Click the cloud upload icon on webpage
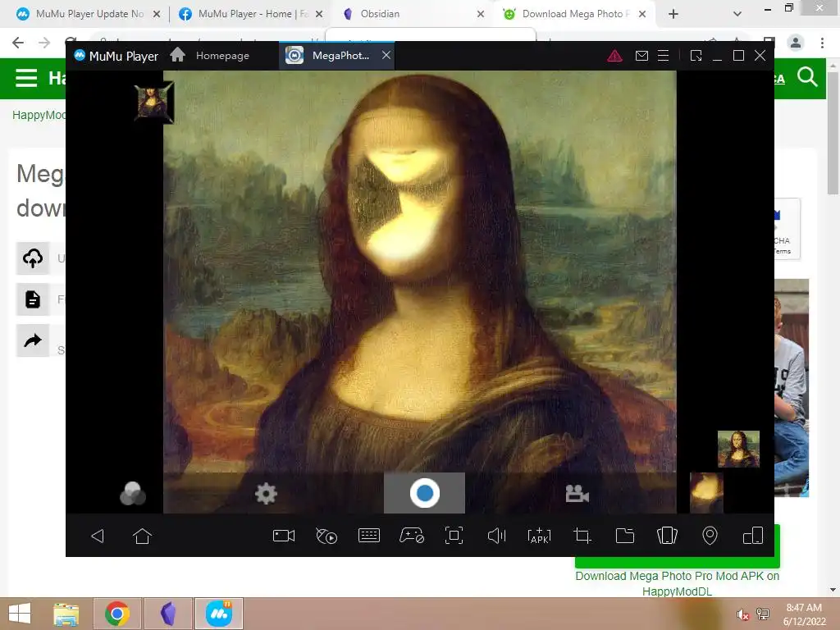 (x=33, y=258)
